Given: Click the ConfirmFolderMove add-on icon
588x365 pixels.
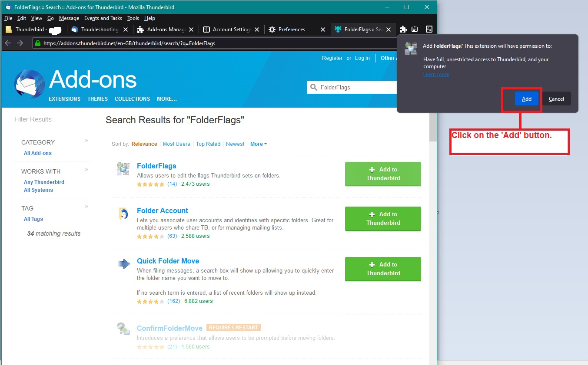Looking at the screenshot, I should pyautogui.click(x=123, y=329).
